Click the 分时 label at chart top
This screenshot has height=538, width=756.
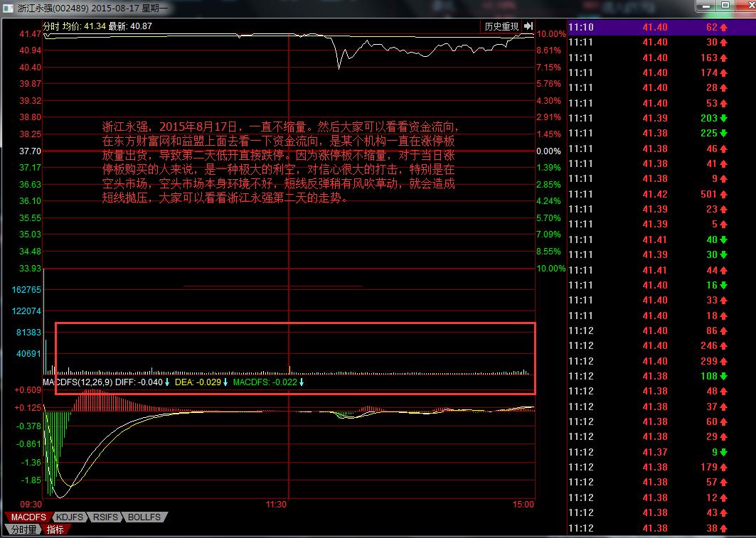(x=50, y=26)
